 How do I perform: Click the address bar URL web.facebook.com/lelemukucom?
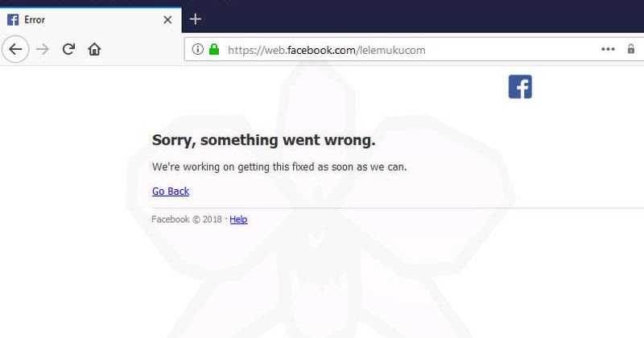point(327,50)
